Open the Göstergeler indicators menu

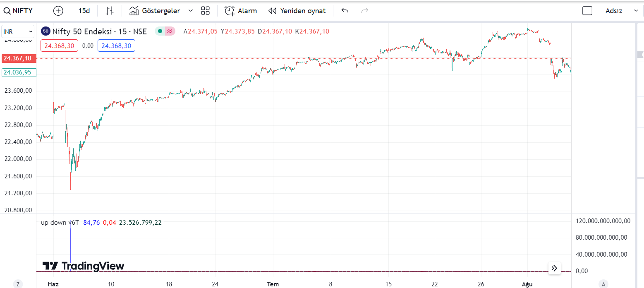(x=155, y=11)
